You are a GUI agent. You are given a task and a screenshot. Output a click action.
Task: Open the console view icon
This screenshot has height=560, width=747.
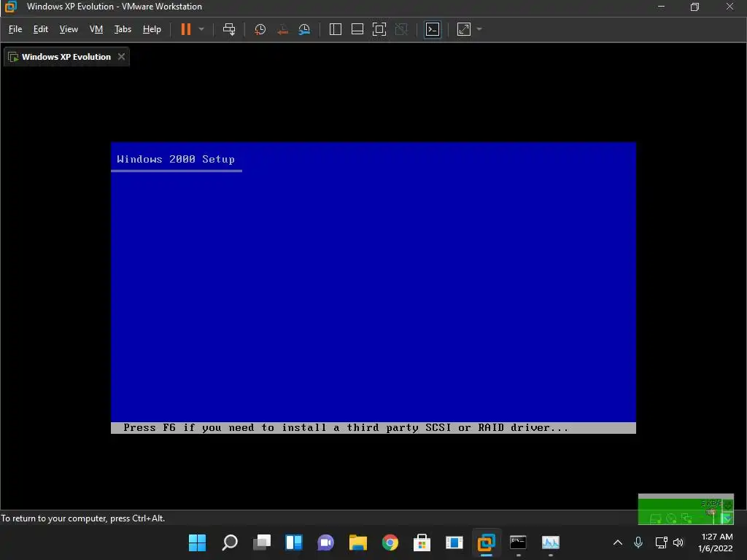433,29
